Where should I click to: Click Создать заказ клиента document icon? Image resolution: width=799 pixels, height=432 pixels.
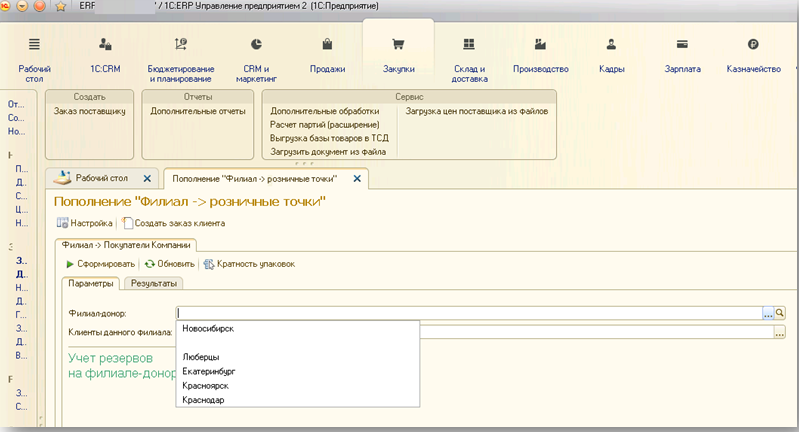[x=127, y=223]
